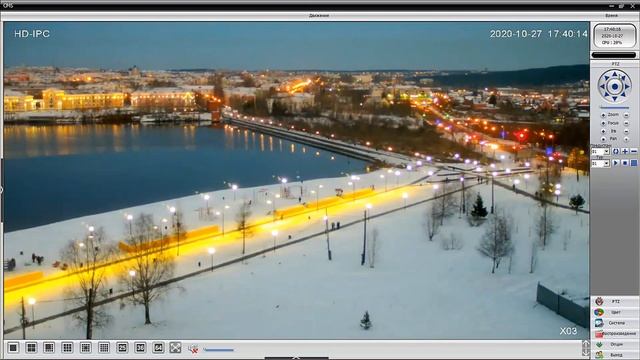
Task: Select the 8-window layout button, third in toolbar
Action: pyautogui.click(x=49, y=348)
